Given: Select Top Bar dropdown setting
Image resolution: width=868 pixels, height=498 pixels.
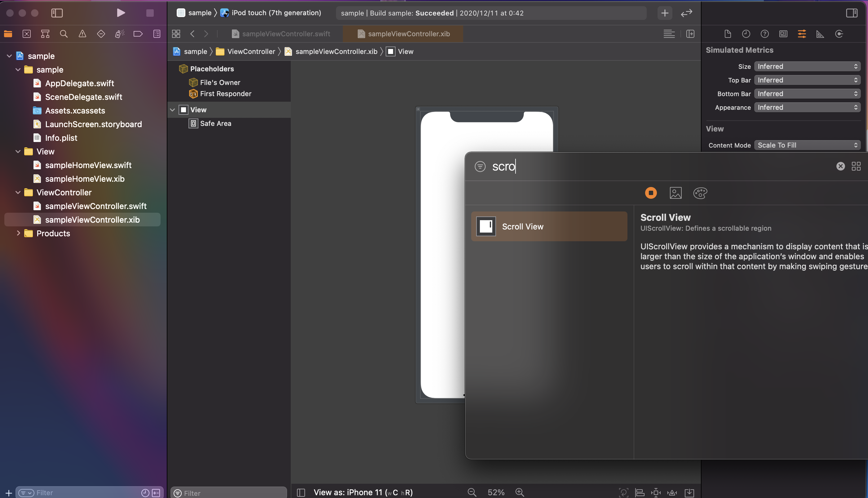Looking at the screenshot, I should 807,80.
